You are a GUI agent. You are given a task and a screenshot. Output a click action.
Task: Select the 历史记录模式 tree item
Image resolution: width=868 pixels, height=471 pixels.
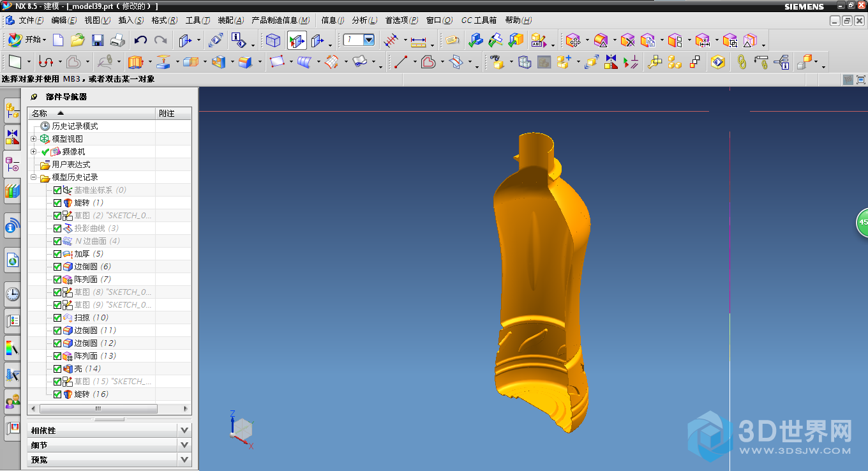[x=75, y=126]
